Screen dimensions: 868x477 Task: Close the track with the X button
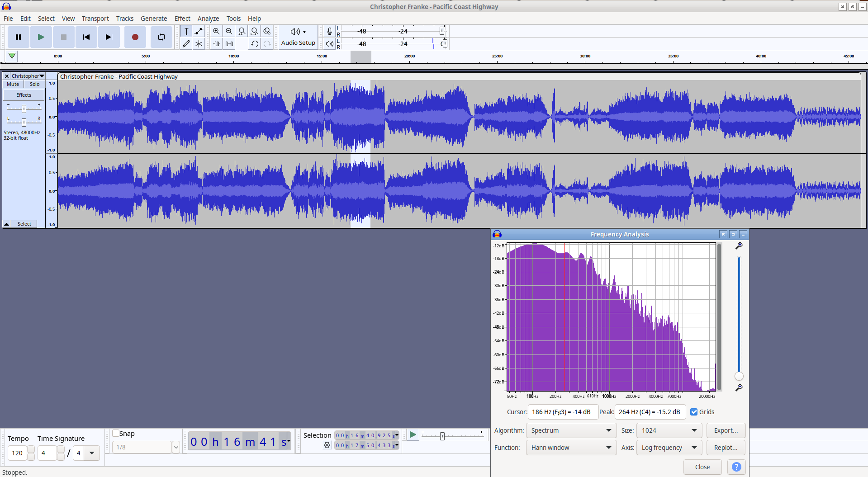pyautogui.click(x=7, y=76)
